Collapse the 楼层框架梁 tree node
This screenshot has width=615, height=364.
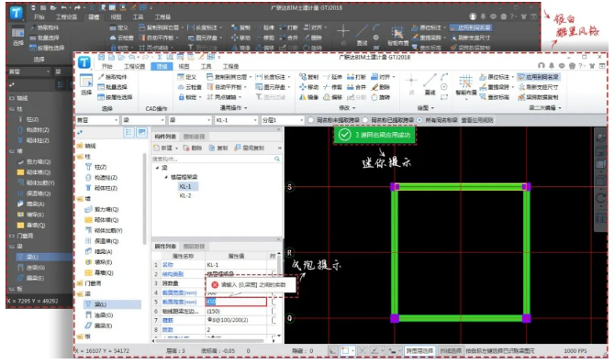[x=166, y=178]
